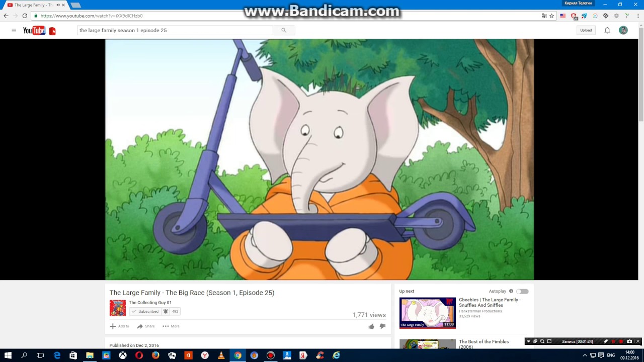The image size is (644, 362).
Task: Click Add to playlist button
Action: pyautogui.click(x=119, y=326)
